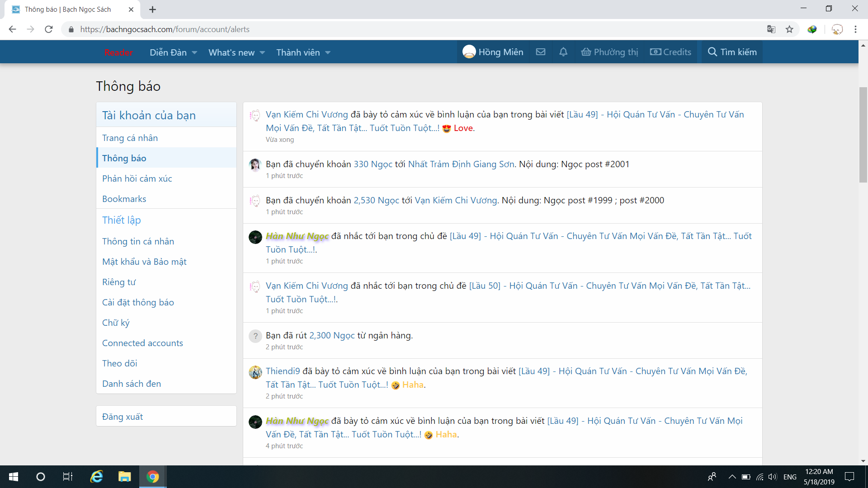Image resolution: width=868 pixels, height=488 pixels.
Task: Open Cài đặt thông báo sidebar item
Action: coord(138,302)
